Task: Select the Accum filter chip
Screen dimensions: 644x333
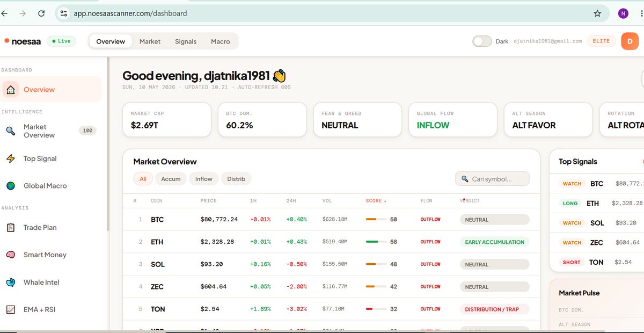Action: 171,179
